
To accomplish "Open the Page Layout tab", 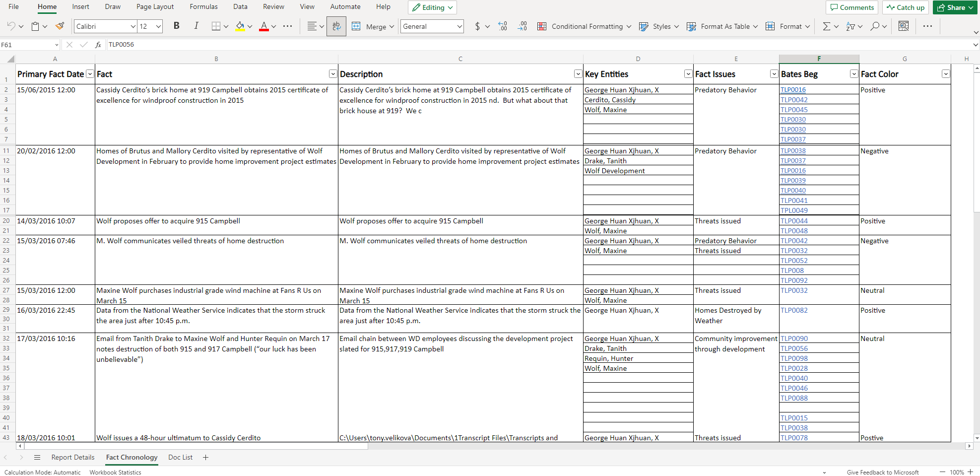I will coord(155,7).
